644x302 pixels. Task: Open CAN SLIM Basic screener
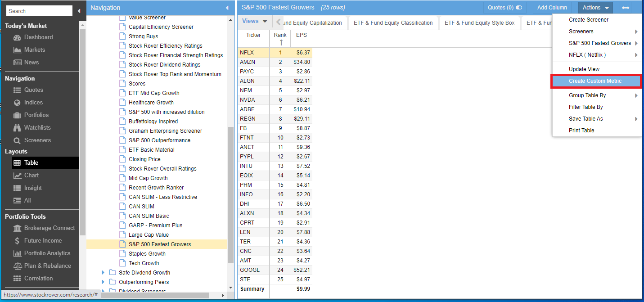pos(149,216)
